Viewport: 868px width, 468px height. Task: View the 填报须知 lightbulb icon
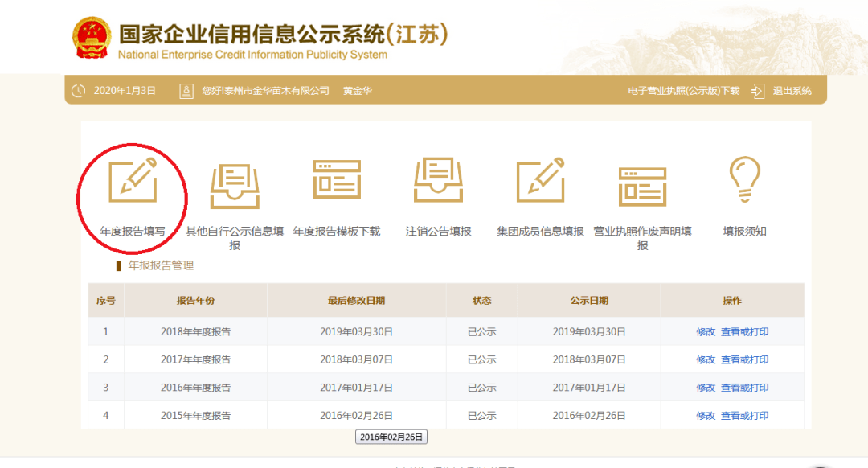(x=745, y=181)
